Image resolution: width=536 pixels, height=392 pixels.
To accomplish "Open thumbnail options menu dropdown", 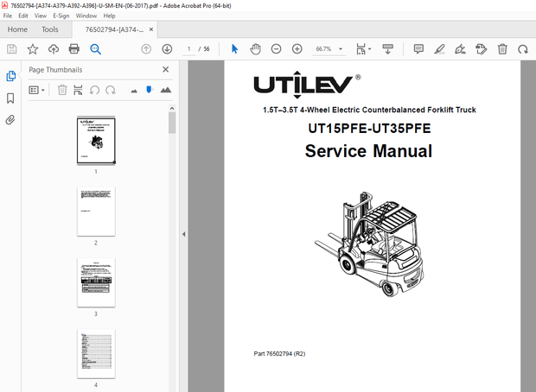I will click(36, 90).
